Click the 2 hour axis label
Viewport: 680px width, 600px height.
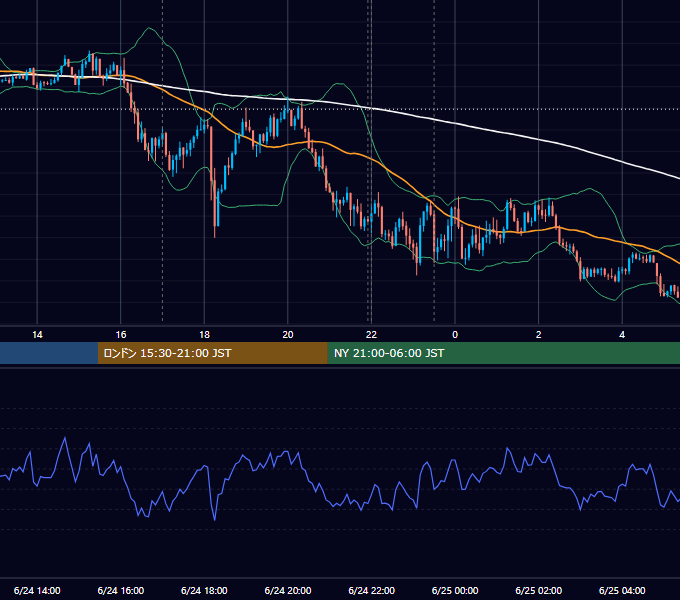539,335
